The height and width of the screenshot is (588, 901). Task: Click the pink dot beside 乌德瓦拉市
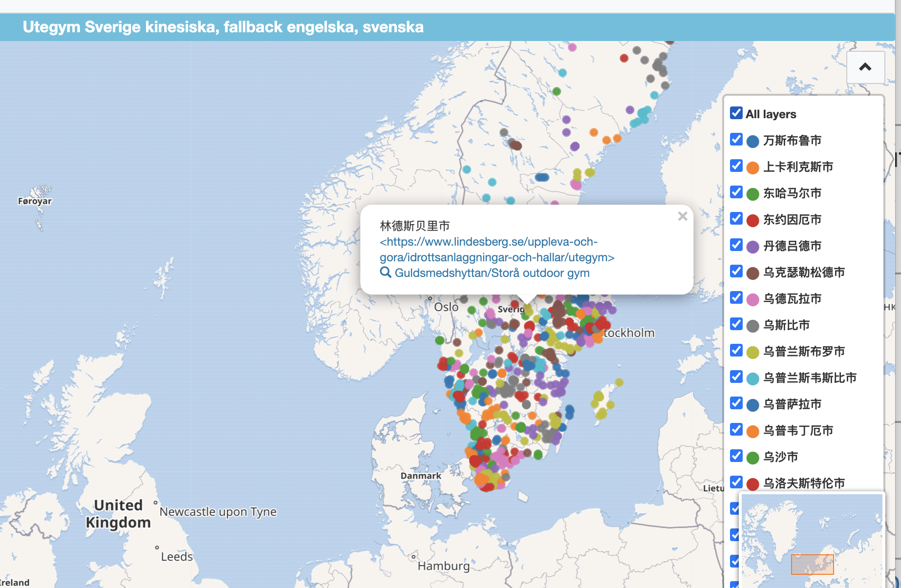[x=752, y=299]
